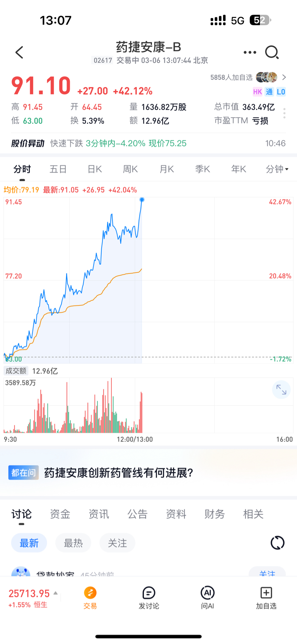Tap the latest price point marker on chart
The width and height of the screenshot is (297, 644).
pyautogui.click(x=142, y=200)
